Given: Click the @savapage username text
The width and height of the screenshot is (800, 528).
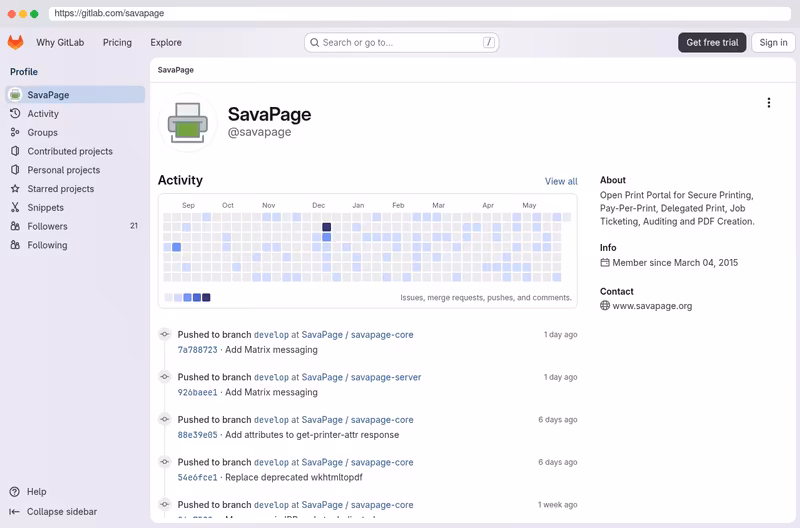Looking at the screenshot, I should 259,132.
